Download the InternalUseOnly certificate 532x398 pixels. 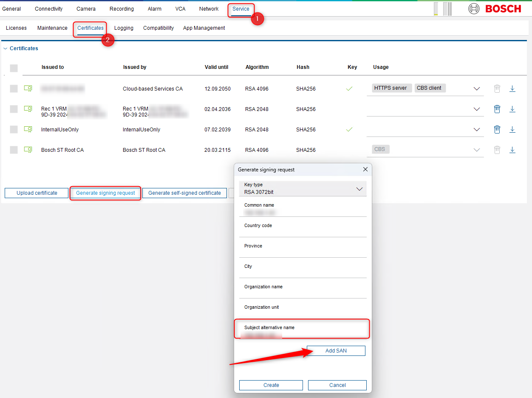pyautogui.click(x=512, y=130)
